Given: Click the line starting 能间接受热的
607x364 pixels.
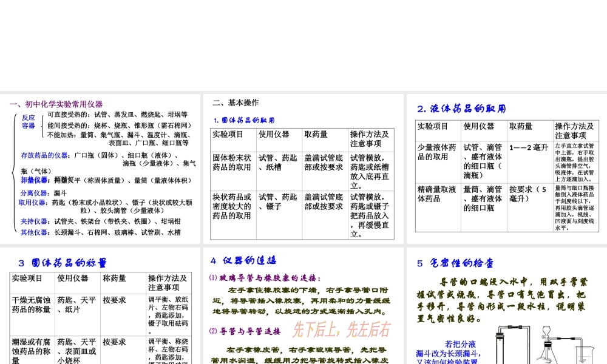Looking at the screenshot, I should [x=119, y=126].
